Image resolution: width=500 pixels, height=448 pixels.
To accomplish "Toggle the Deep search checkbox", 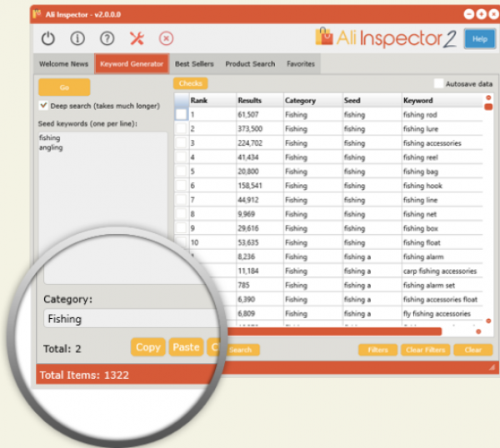I will (44, 107).
